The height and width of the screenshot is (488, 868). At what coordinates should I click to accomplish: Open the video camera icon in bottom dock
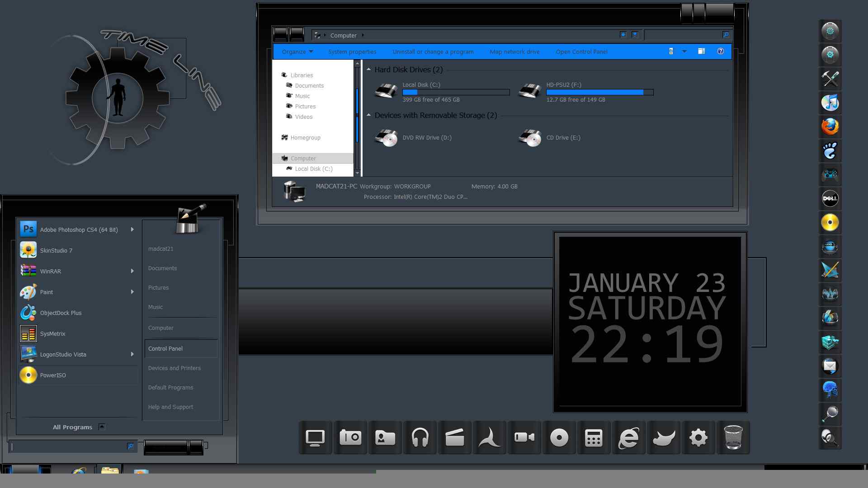pos(524,437)
